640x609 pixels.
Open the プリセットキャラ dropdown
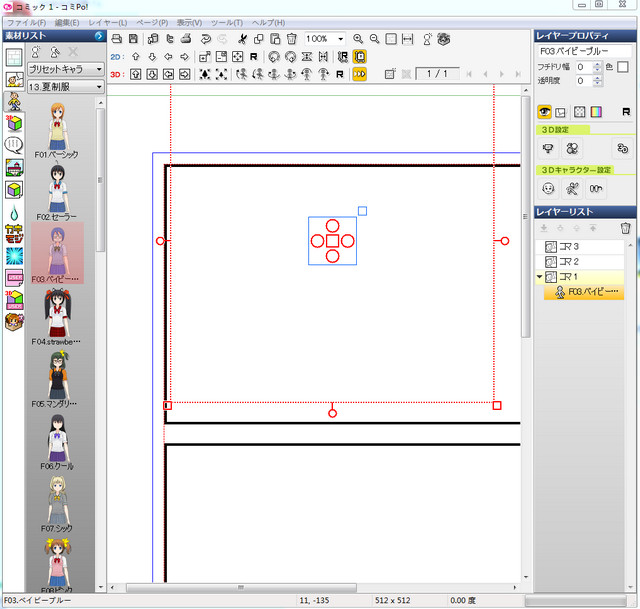pyautogui.click(x=65, y=69)
